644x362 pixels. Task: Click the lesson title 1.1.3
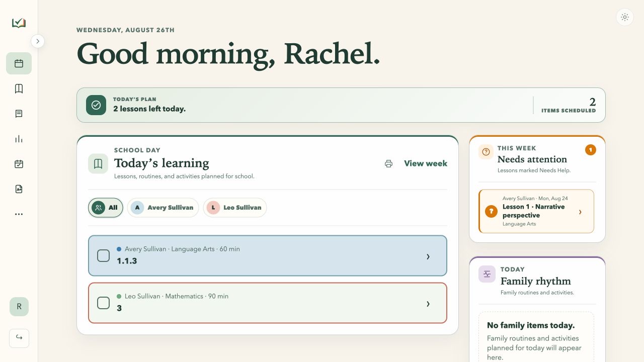click(127, 261)
